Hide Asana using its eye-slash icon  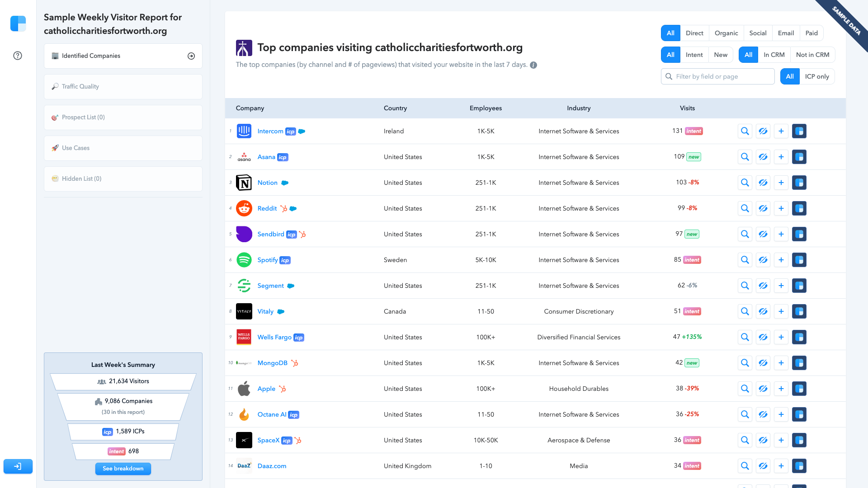[x=763, y=157]
